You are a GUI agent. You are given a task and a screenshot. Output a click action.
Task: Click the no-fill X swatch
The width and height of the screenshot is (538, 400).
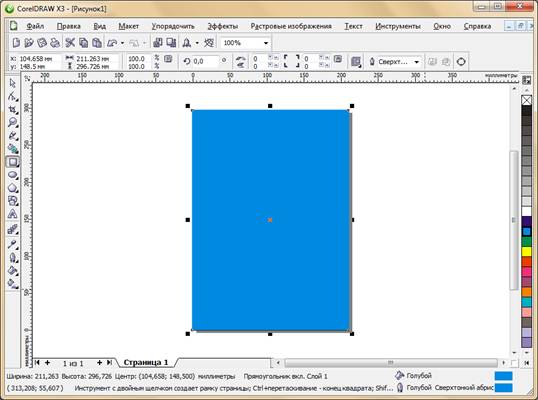(526, 100)
